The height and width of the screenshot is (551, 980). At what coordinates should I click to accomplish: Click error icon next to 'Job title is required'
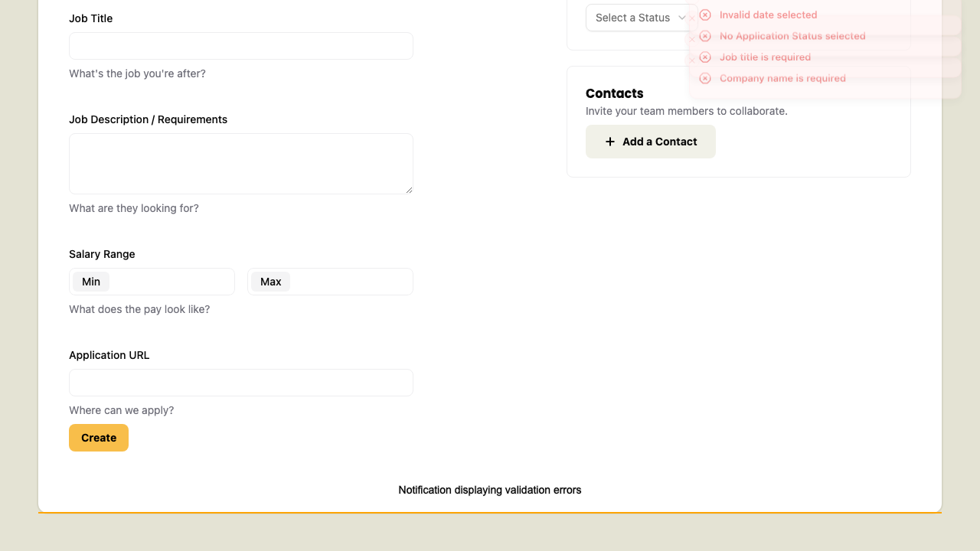click(x=705, y=57)
